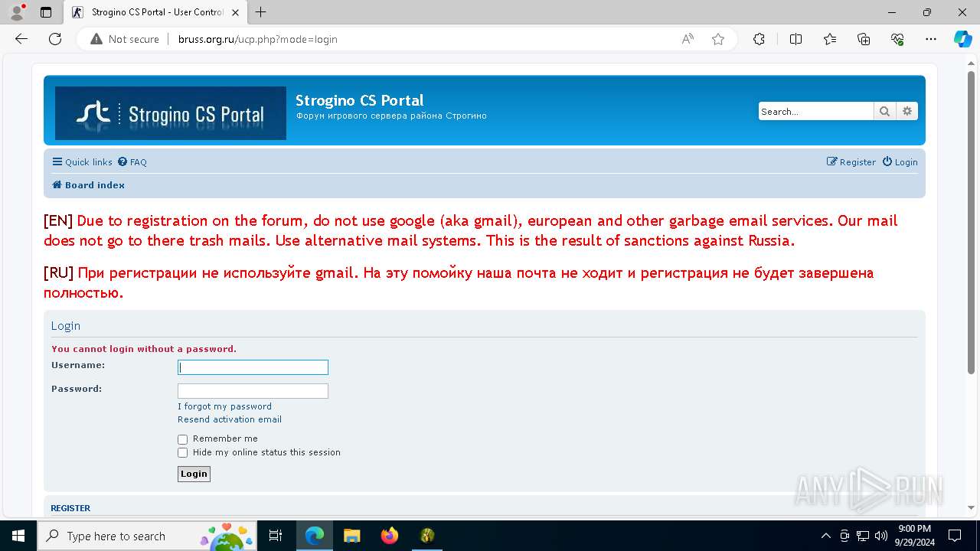Click the browser back arrow
Screen dimensions: 980x551
click(x=21, y=39)
